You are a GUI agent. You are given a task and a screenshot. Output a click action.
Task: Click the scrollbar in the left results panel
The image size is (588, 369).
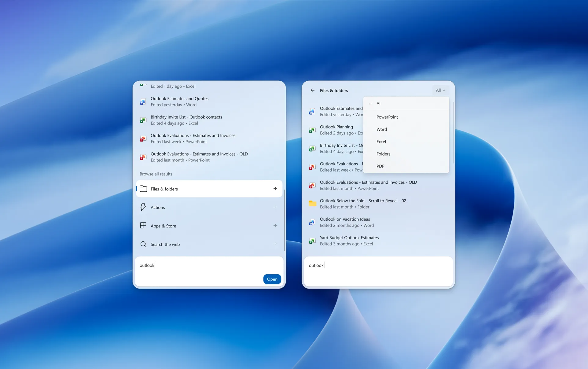tap(285, 220)
